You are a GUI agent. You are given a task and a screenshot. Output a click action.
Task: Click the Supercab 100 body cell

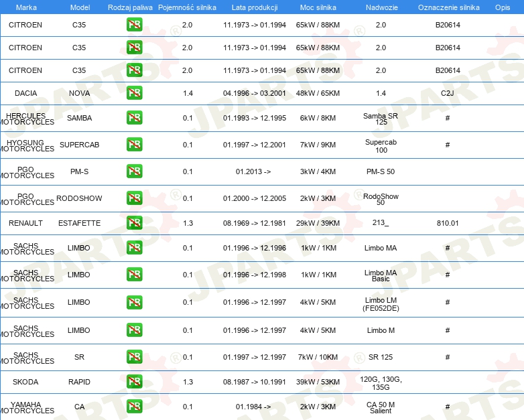(x=381, y=146)
